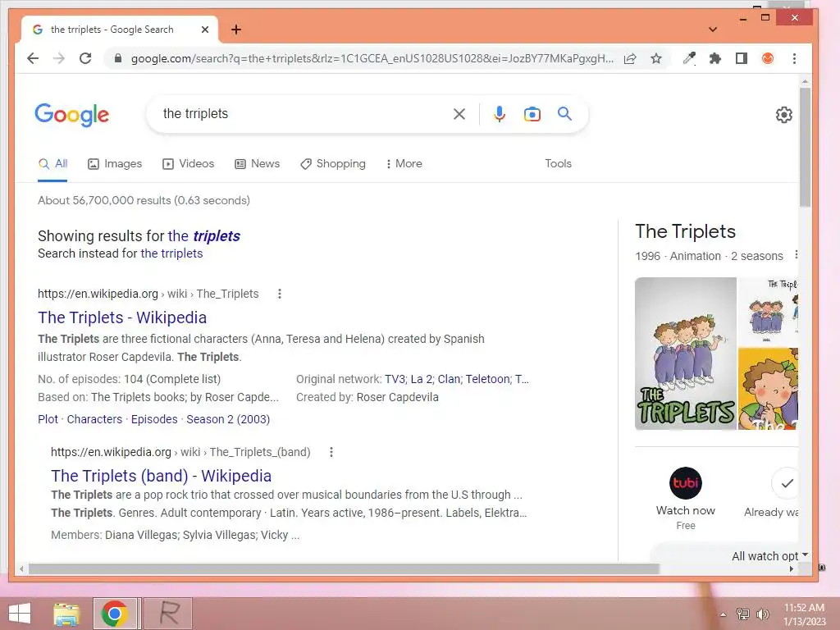Follow the TV3 network link
The height and width of the screenshot is (630, 840).
point(395,379)
